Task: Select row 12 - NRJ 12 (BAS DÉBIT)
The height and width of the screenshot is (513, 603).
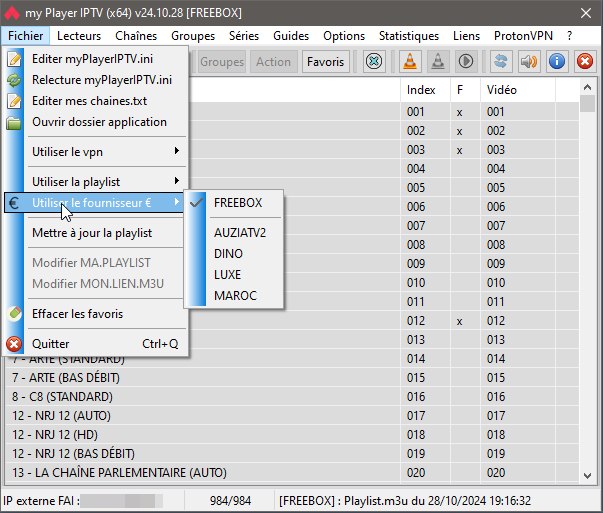Action: [x=292, y=454]
